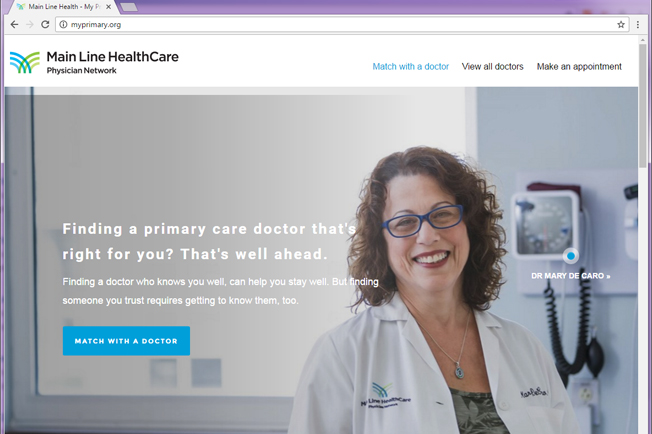Click the browser forward arrow
The height and width of the screenshot is (434, 652).
pos(30,25)
